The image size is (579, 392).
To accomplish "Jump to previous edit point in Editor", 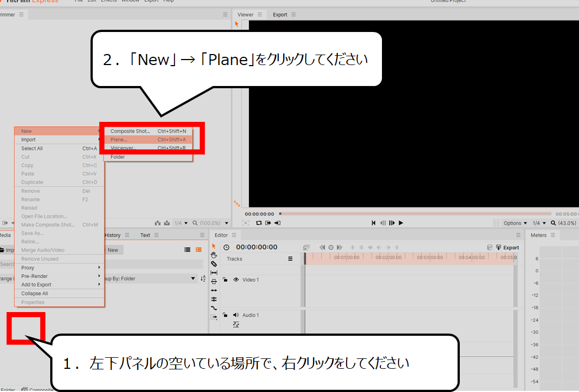I will (322, 248).
